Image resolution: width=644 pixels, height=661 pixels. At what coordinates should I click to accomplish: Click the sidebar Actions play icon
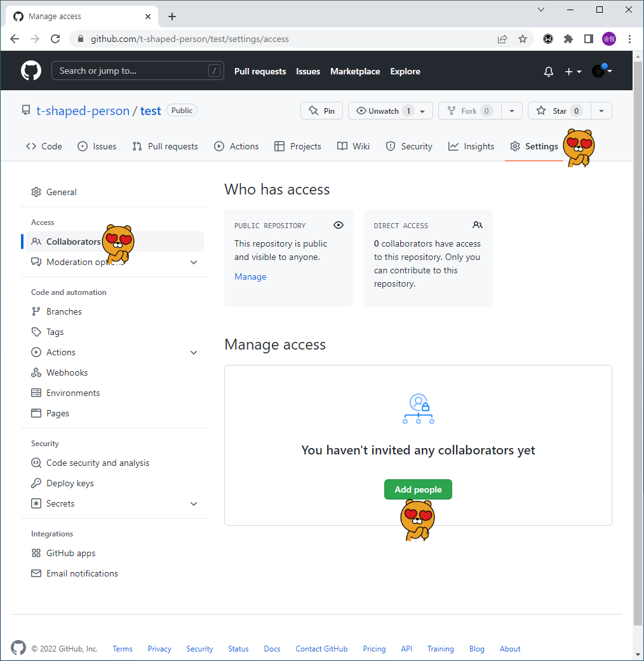point(36,352)
